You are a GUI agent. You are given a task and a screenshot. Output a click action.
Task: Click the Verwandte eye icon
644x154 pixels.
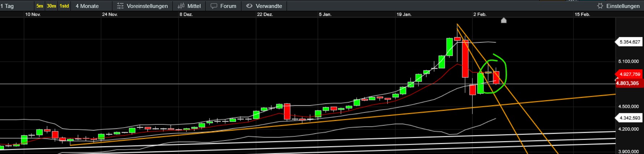coord(249,6)
